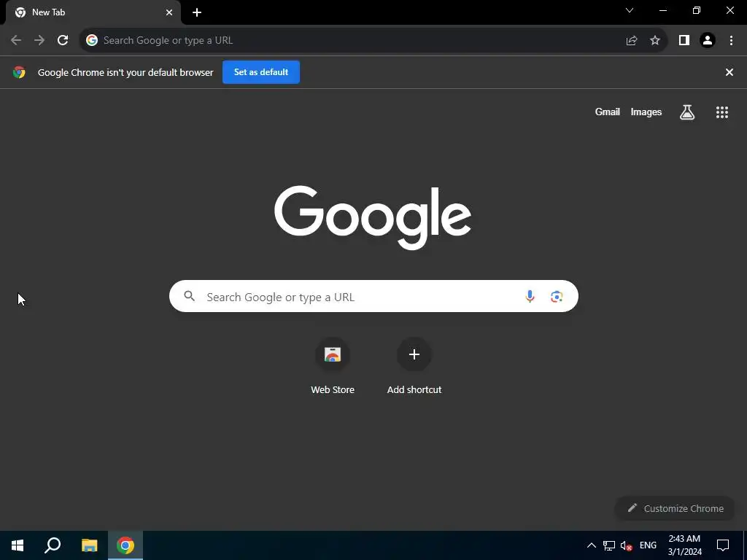Viewport: 747px width, 560px height.
Task: Reload the current page
Action: [63, 41]
